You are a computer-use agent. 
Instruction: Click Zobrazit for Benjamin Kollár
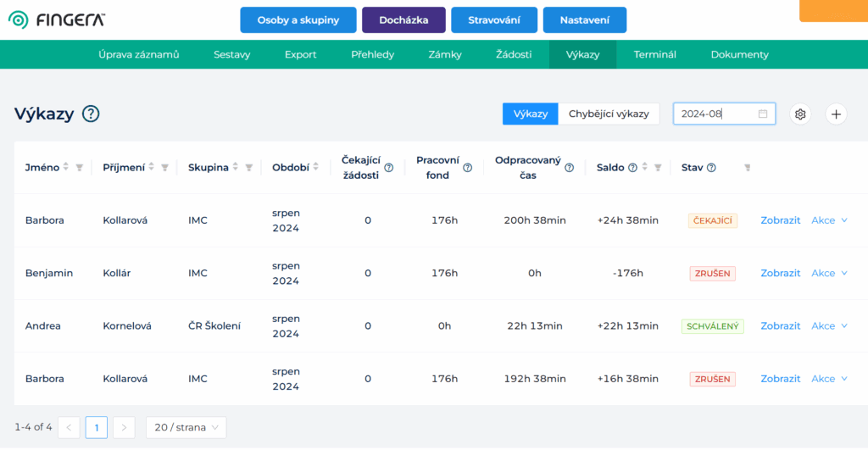click(x=780, y=273)
